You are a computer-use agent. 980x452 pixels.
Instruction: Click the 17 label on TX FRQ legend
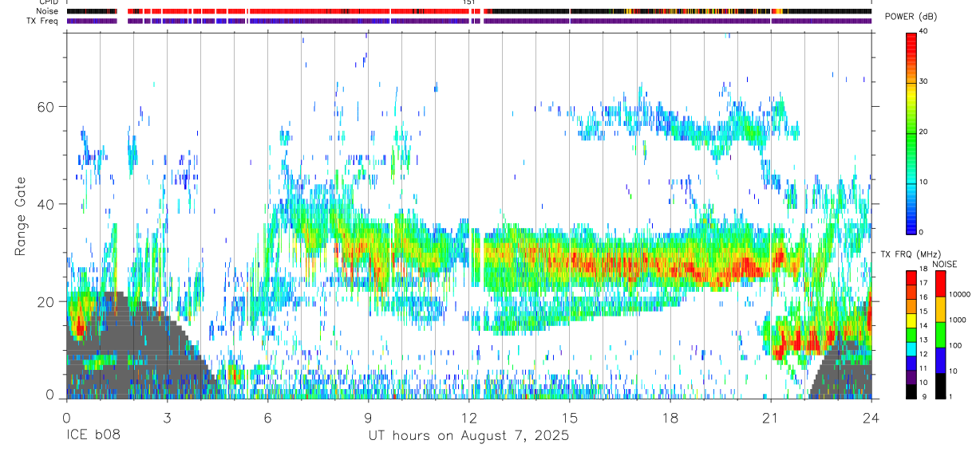[x=923, y=283]
